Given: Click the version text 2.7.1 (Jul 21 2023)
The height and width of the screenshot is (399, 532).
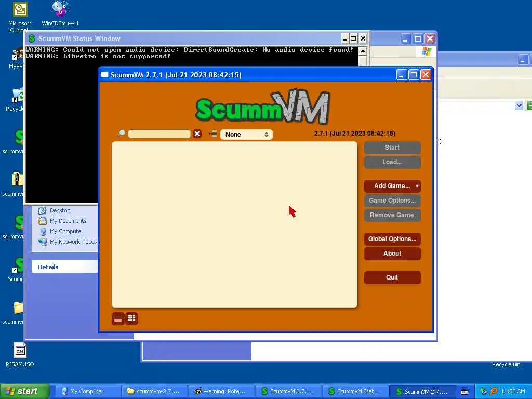Looking at the screenshot, I should click(x=354, y=134).
